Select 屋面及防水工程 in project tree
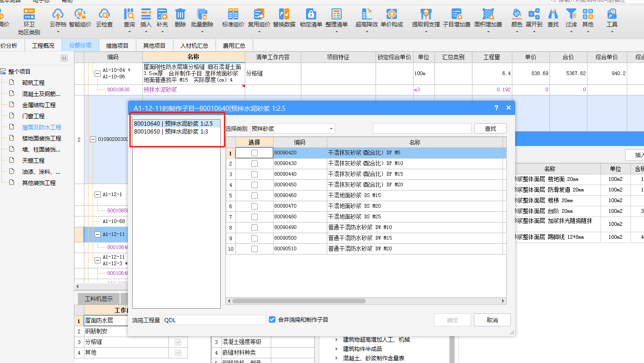 pyautogui.click(x=42, y=127)
